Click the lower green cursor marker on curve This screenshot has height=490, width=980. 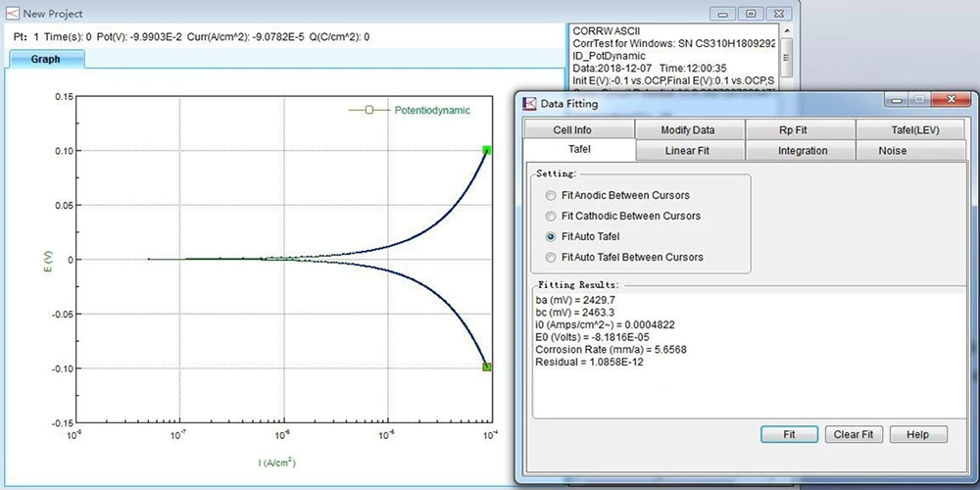coord(486,367)
